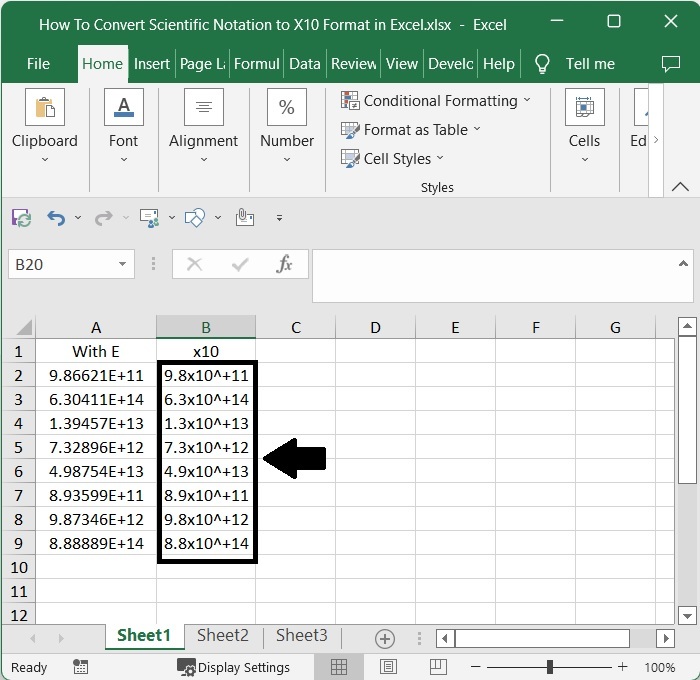Open the Clipboard group icon
Screen dimensions: 700x680
(45, 107)
